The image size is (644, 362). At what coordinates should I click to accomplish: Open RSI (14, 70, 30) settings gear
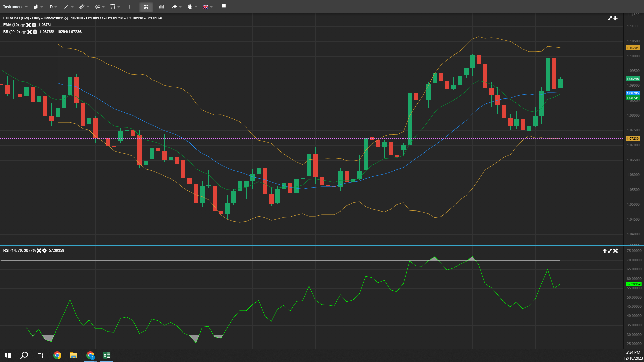tap(44, 251)
